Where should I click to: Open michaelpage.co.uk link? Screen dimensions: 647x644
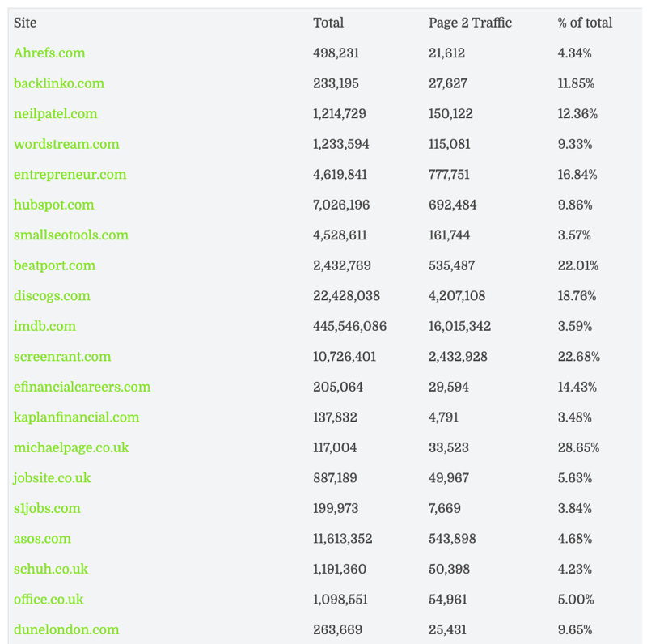[71, 447]
